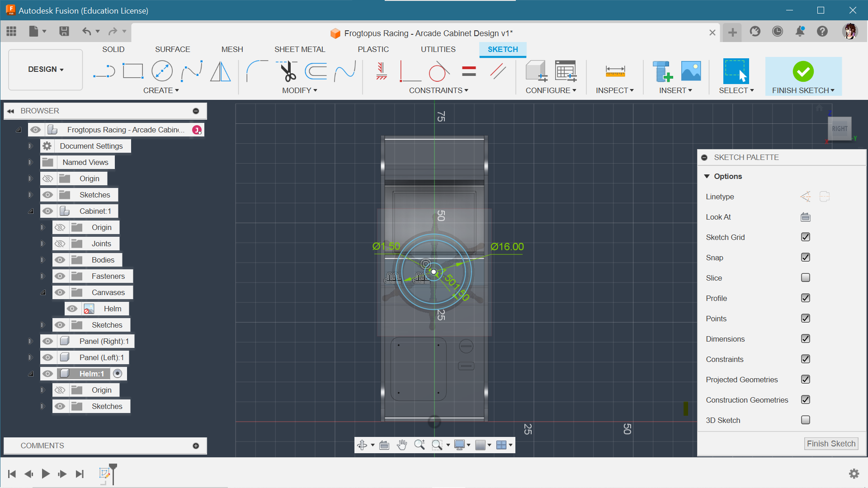Toggle visibility of Helm canvas

[72, 309]
